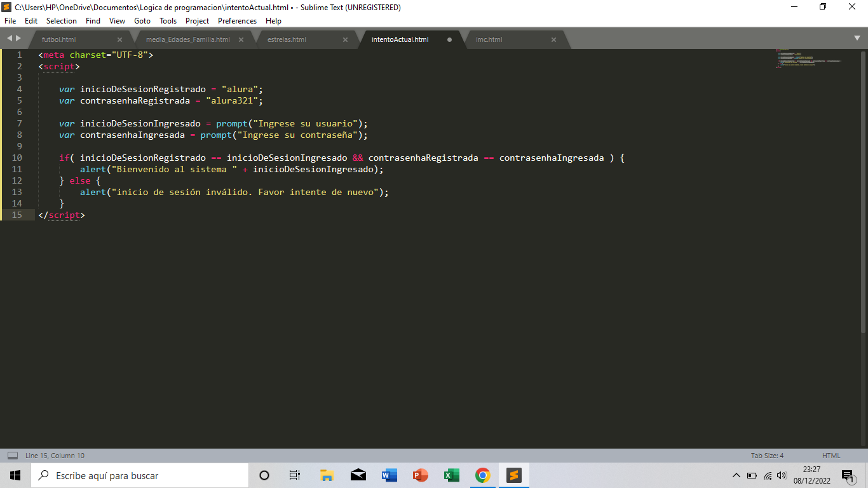Open the Tab Size: 4 selector

pyautogui.click(x=767, y=456)
